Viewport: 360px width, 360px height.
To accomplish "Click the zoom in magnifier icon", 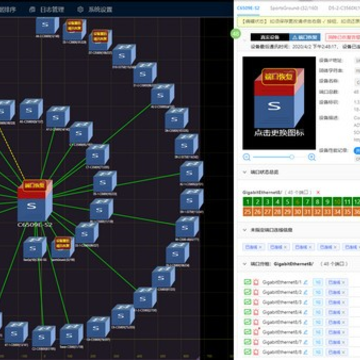I will pos(312,157).
